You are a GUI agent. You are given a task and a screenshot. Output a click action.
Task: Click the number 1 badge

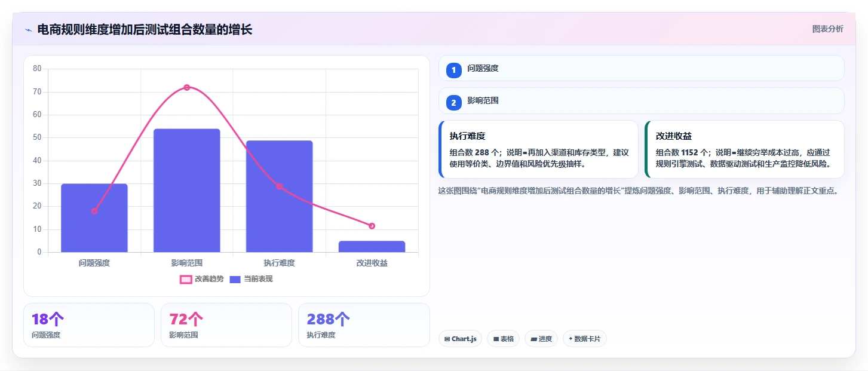453,70
